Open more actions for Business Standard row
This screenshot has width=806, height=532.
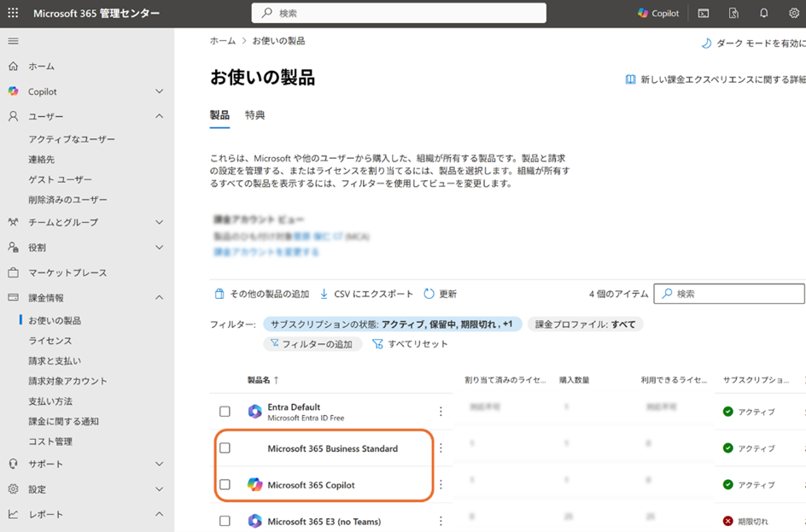point(441,448)
